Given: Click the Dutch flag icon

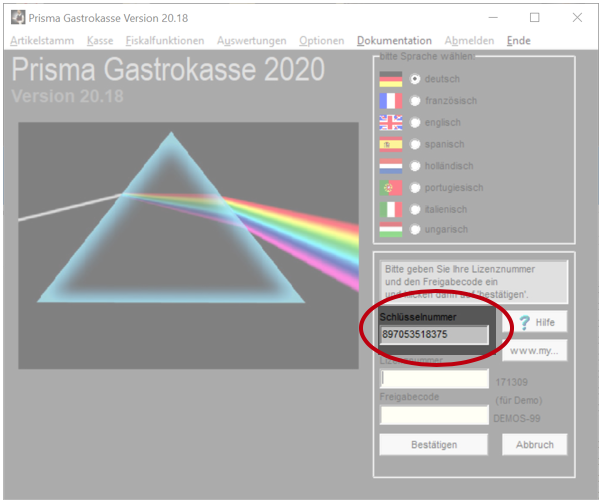Looking at the screenshot, I should tap(391, 166).
